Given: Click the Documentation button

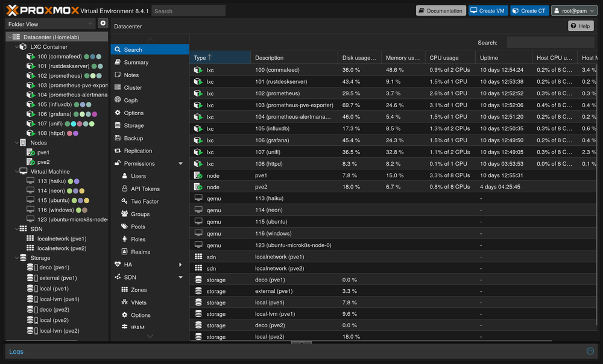Looking at the screenshot, I should coord(441,11).
